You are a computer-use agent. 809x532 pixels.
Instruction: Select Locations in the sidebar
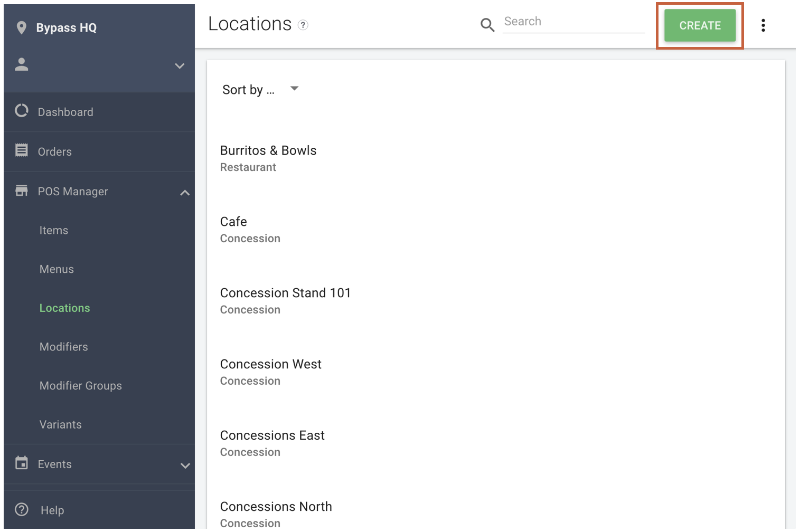tap(64, 308)
